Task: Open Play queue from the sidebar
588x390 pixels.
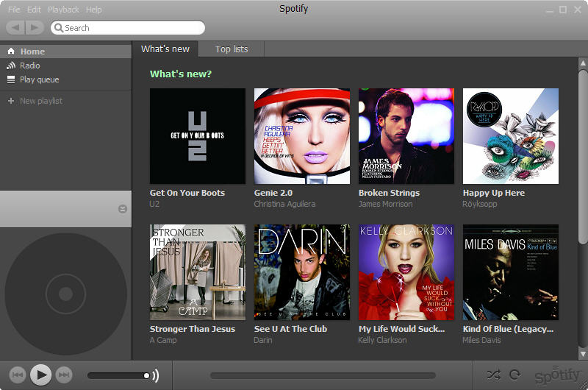Action: [65, 79]
